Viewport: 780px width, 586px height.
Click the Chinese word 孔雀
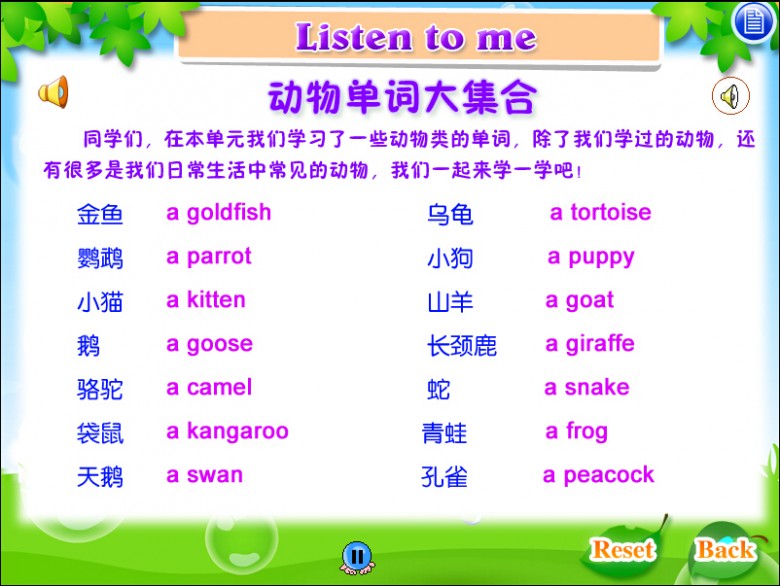click(x=445, y=477)
